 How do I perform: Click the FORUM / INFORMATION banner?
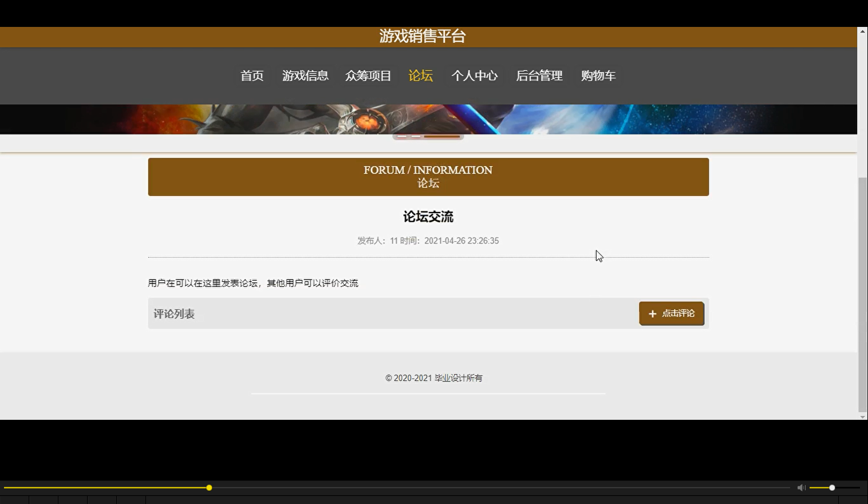tap(428, 176)
